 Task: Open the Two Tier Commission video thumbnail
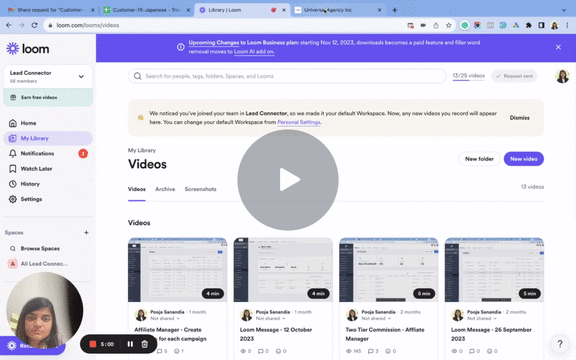pos(389,270)
